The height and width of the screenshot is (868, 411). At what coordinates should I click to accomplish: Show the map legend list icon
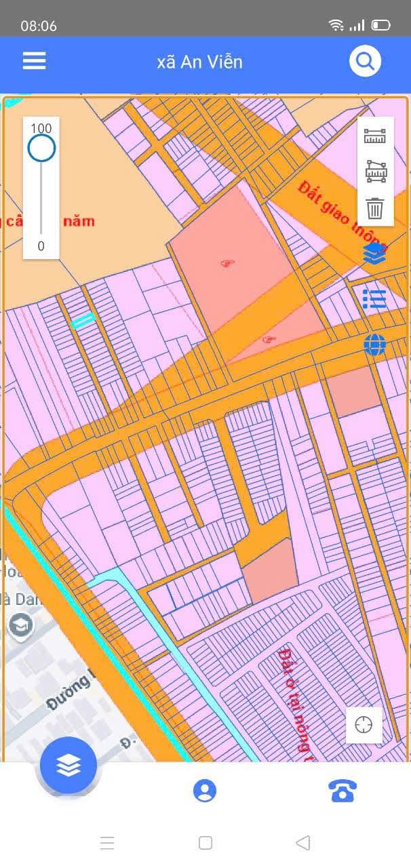coord(374,299)
